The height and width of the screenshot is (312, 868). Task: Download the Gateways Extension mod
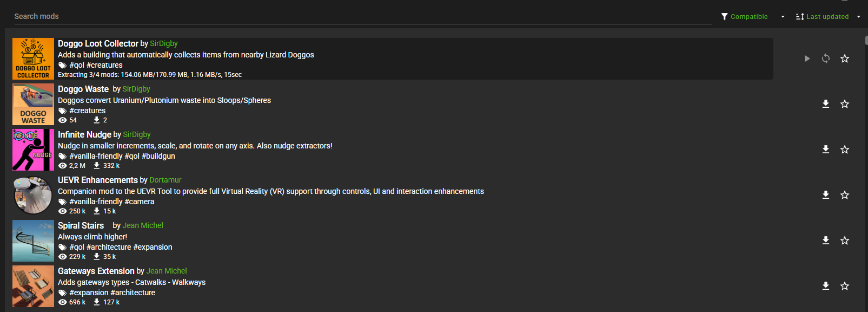click(826, 286)
